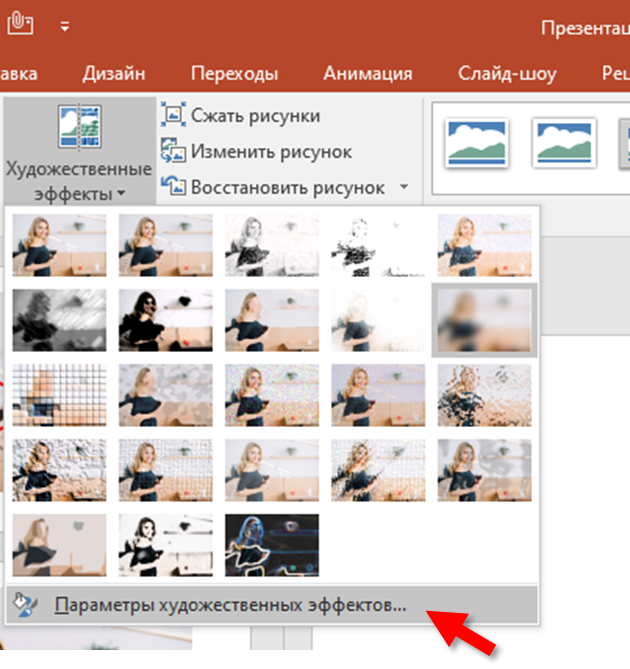Apply the smooth pastels effect thumbnail
The width and height of the screenshot is (630, 669).
coord(378,470)
